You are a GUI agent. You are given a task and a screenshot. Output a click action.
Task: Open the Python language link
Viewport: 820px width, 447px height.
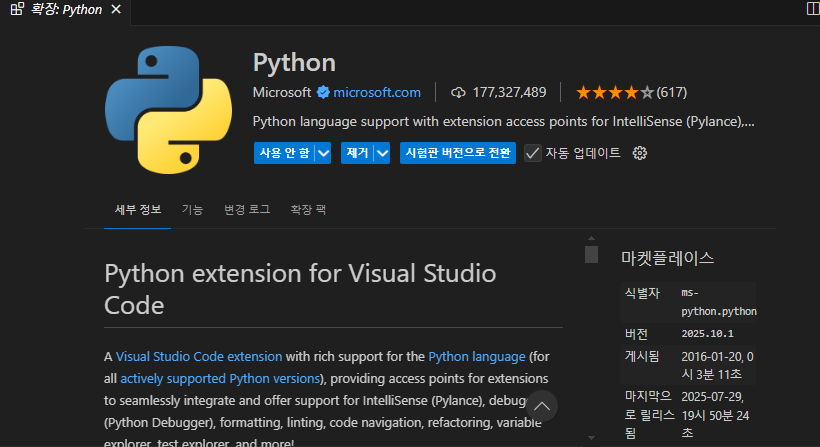(x=477, y=357)
